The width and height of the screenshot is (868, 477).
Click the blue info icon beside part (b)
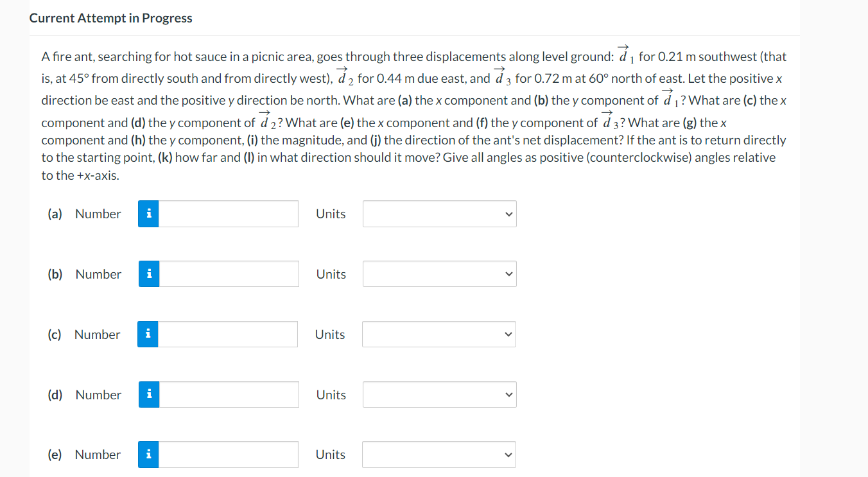click(148, 273)
